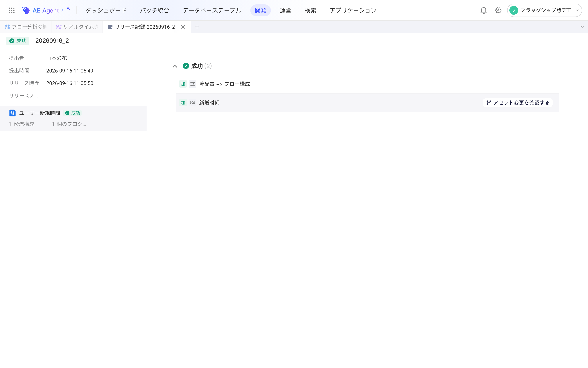Switch to the リアルタイム tab

[x=77, y=27]
